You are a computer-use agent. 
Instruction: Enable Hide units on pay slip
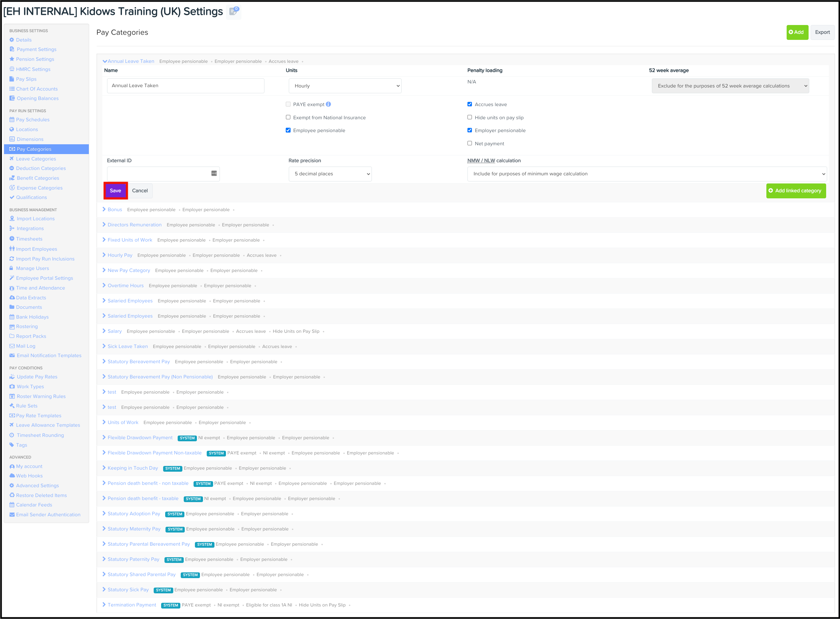469,117
